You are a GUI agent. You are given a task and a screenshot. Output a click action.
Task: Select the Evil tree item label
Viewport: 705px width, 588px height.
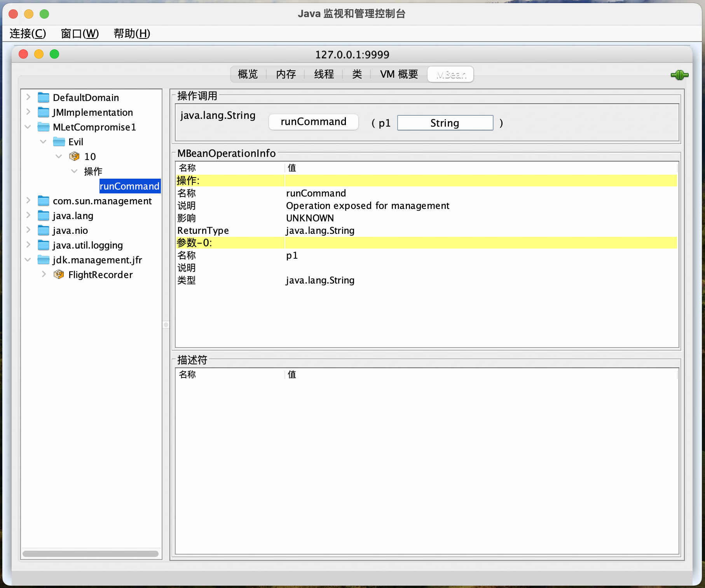click(x=76, y=142)
